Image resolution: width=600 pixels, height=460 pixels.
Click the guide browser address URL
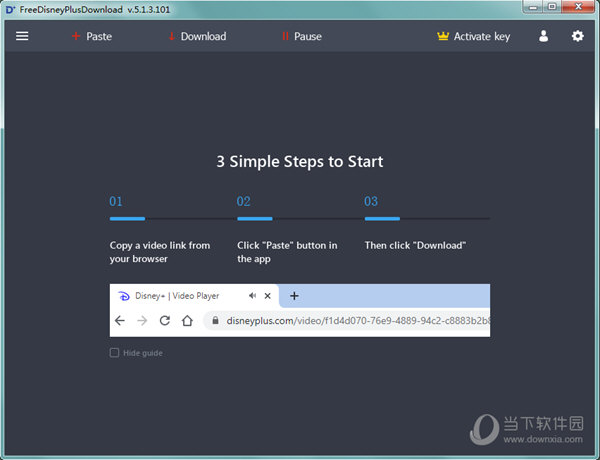coord(358,320)
